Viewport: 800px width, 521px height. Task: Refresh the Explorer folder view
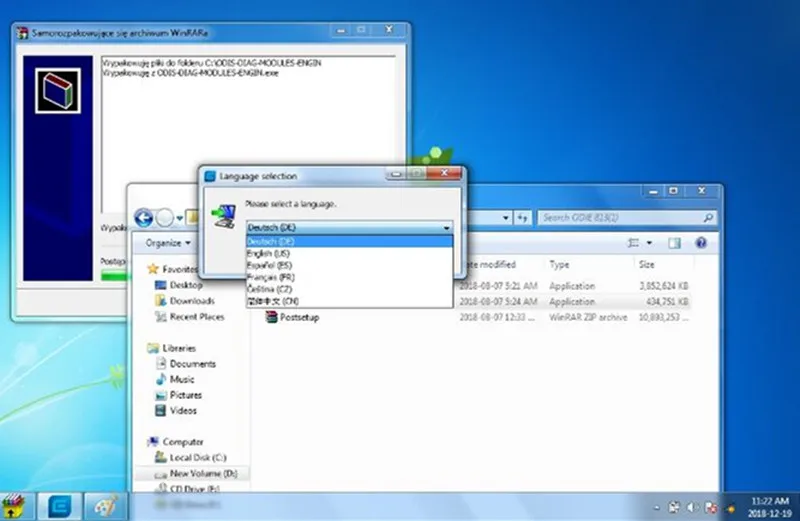[x=522, y=218]
